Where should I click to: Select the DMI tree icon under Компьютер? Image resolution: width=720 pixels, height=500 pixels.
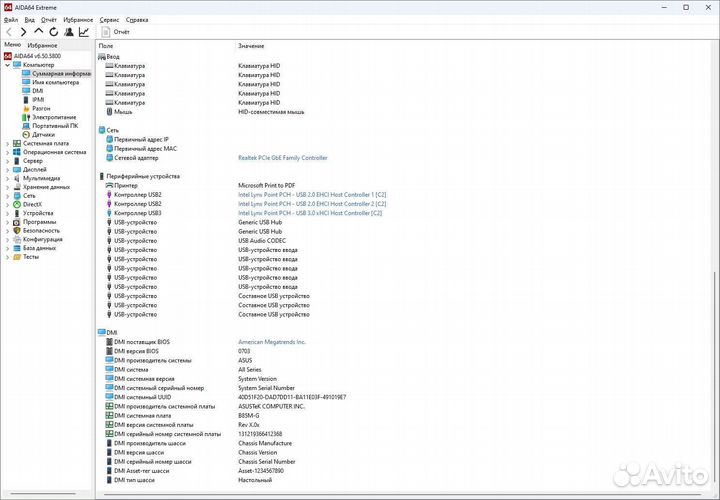pyautogui.click(x=26, y=91)
